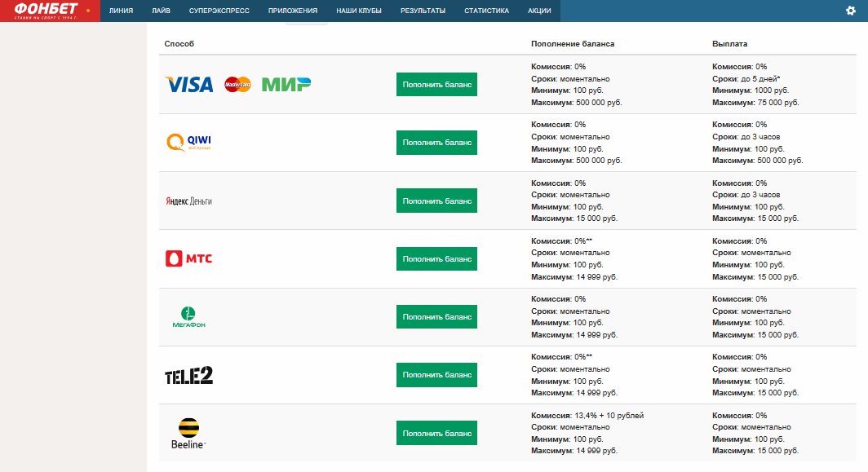The width and height of the screenshot is (868, 472).
Task: Click the МегаФон deposit maximum '14 999 руб.'
Action: (597, 335)
